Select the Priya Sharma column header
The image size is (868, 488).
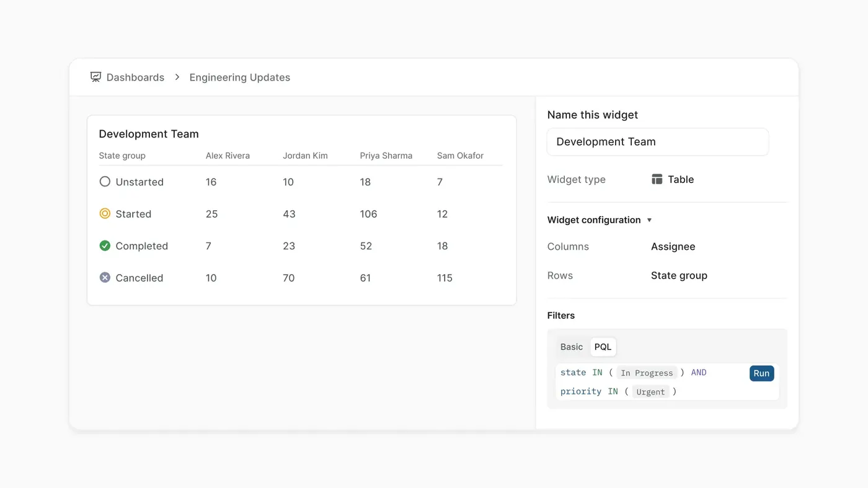point(386,156)
